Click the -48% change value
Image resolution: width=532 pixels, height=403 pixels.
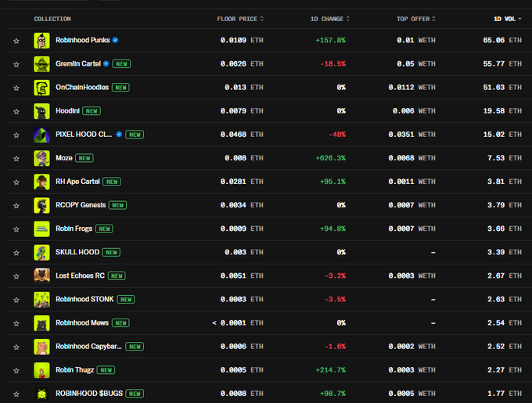[x=337, y=135]
